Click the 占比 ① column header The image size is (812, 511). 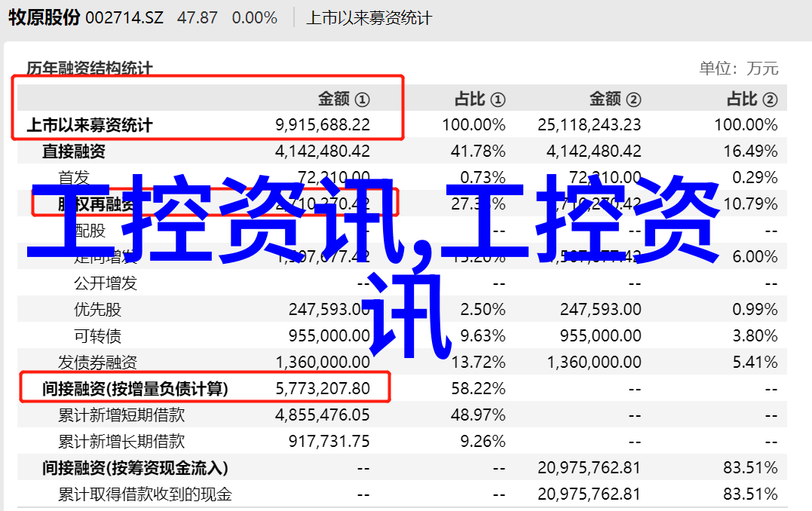480,99
